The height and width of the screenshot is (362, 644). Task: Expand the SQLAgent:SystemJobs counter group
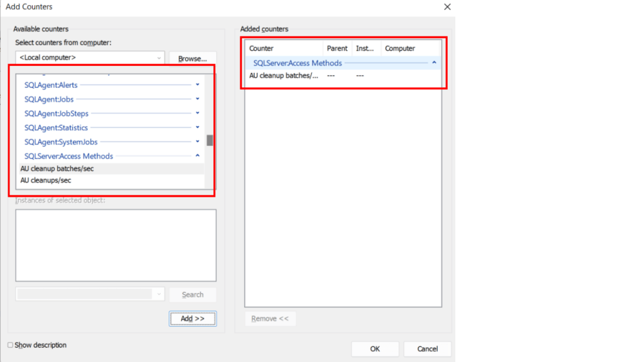tap(197, 141)
